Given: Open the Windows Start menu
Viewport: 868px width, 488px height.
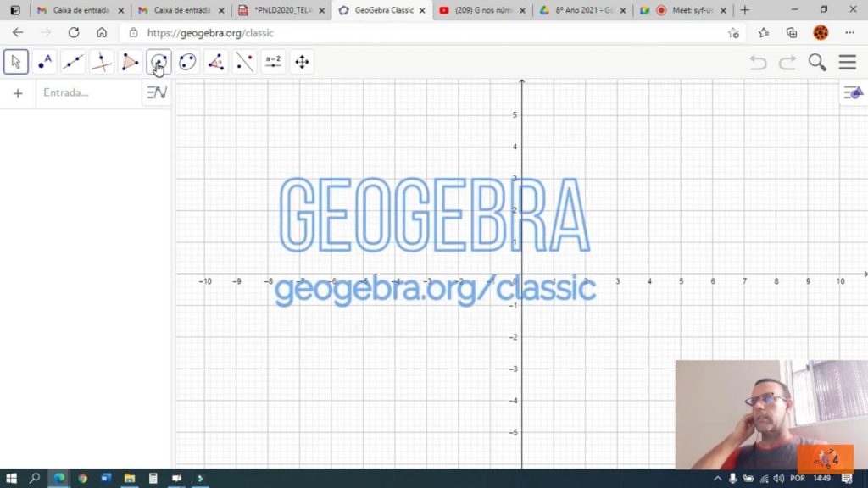Looking at the screenshot, I should click(x=11, y=478).
